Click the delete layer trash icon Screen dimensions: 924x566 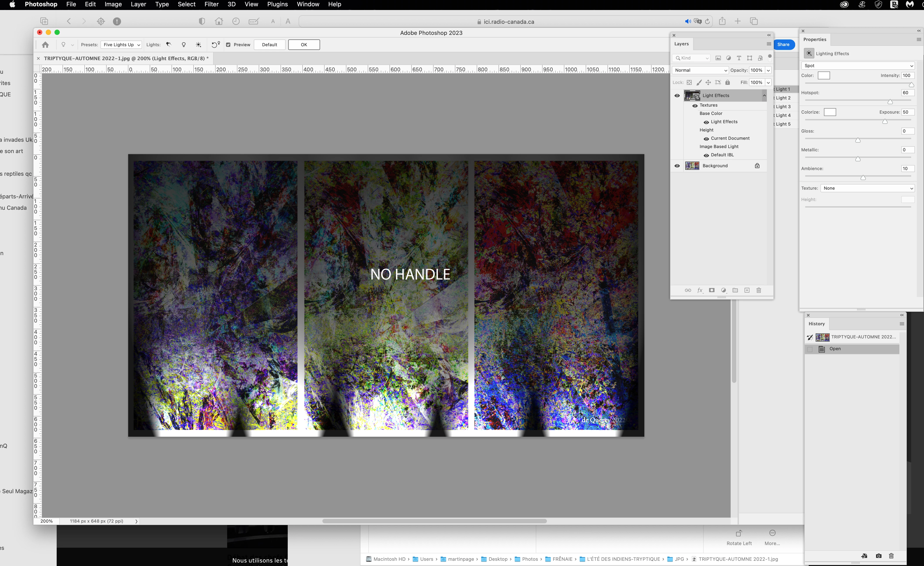coord(759,290)
